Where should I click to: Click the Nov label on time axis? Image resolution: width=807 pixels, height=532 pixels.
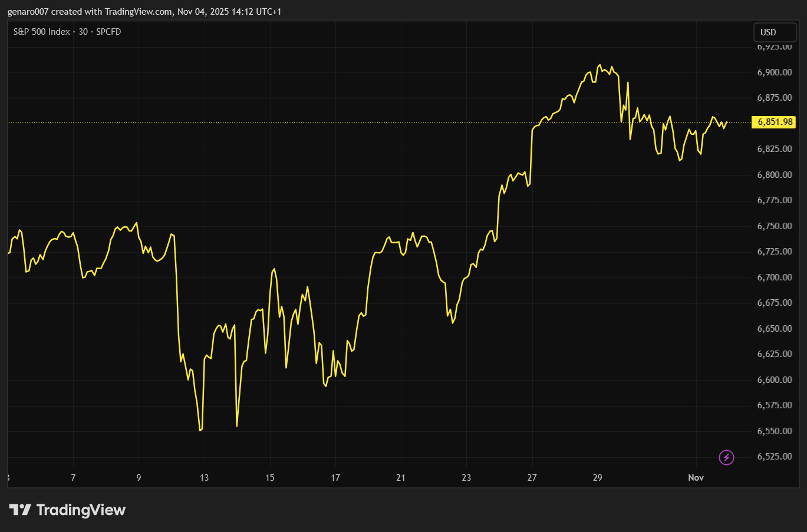pyautogui.click(x=696, y=478)
